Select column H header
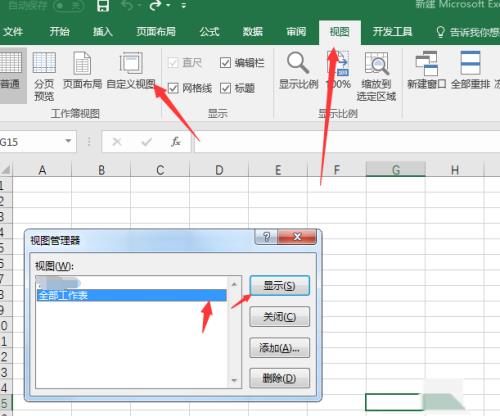This screenshot has width=500, height=416. 455,170
